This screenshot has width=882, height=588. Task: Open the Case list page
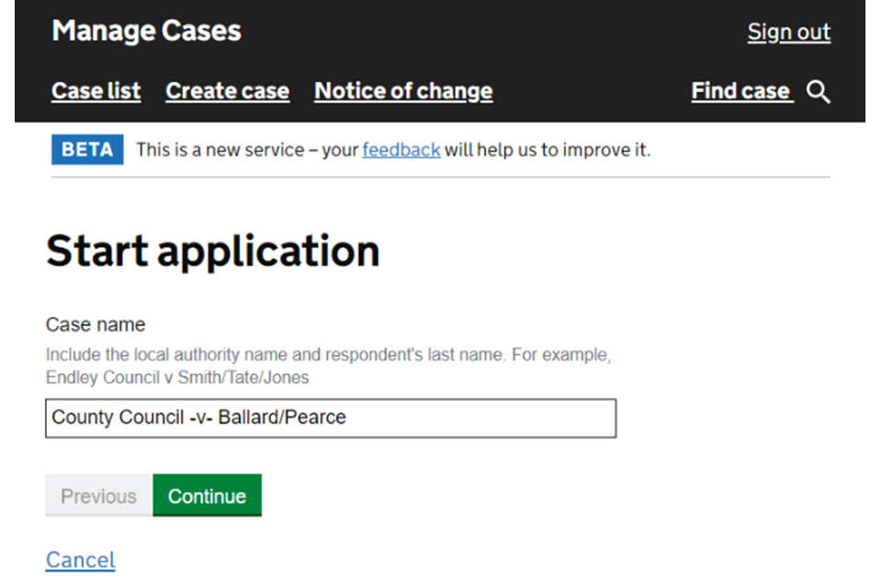96,91
